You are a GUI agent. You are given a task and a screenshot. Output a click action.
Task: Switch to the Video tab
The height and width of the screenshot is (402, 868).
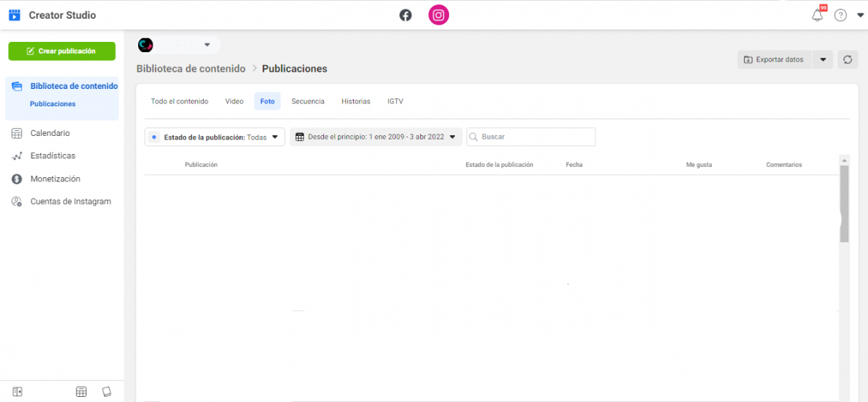click(x=234, y=101)
